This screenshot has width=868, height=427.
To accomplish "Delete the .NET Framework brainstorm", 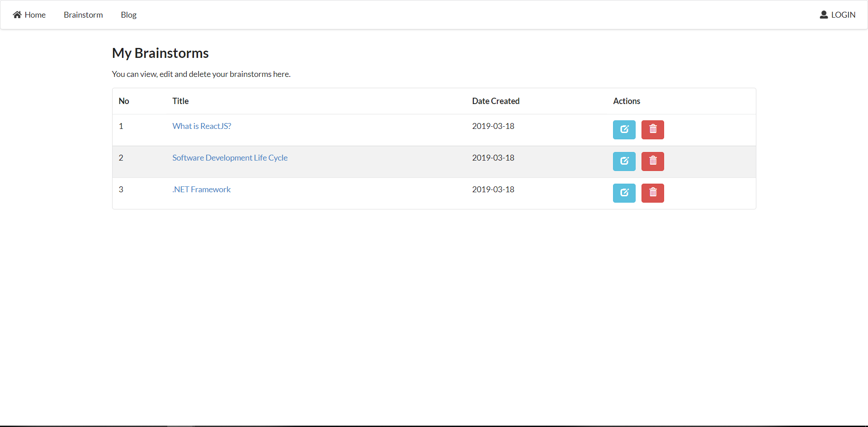I will [653, 193].
